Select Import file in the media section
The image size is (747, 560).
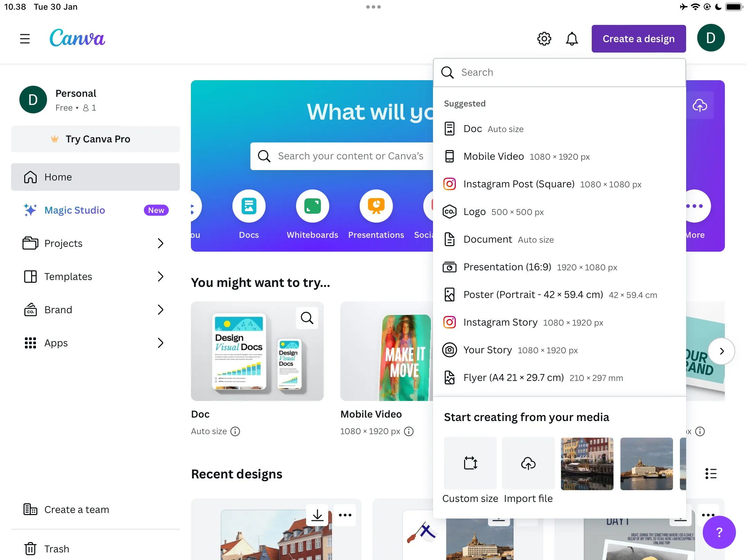tap(528, 464)
